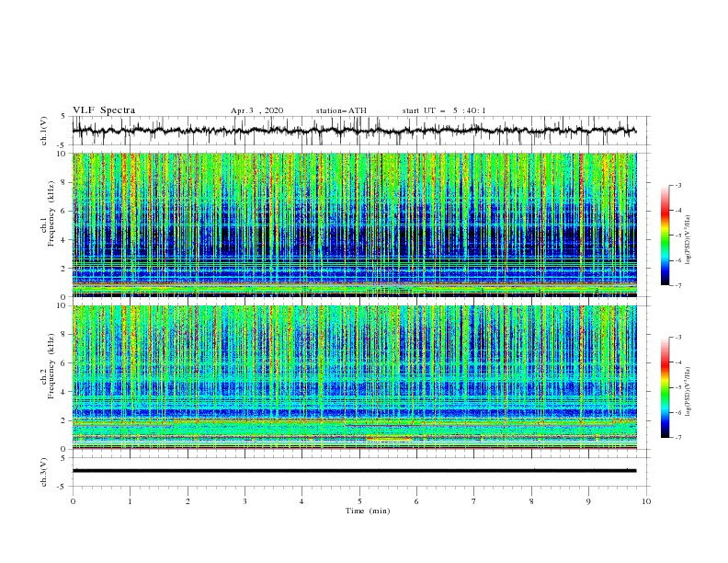The image size is (728, 563).
Task: Select the ch.1 "Frequency (kHz)" axis label
Action: pos(51,214)
